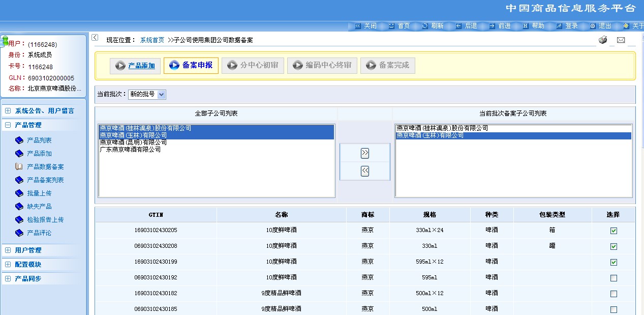This screenshot has height=315, width=644.
Task: Open the 当前批次 batch dropdown
Action: coord(161,95)
